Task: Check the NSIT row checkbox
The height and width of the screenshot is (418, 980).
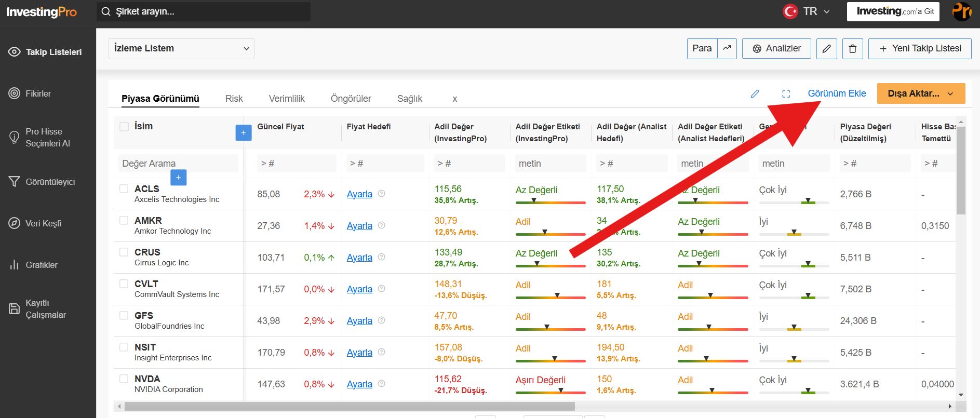Action: (x=124, y=347)
